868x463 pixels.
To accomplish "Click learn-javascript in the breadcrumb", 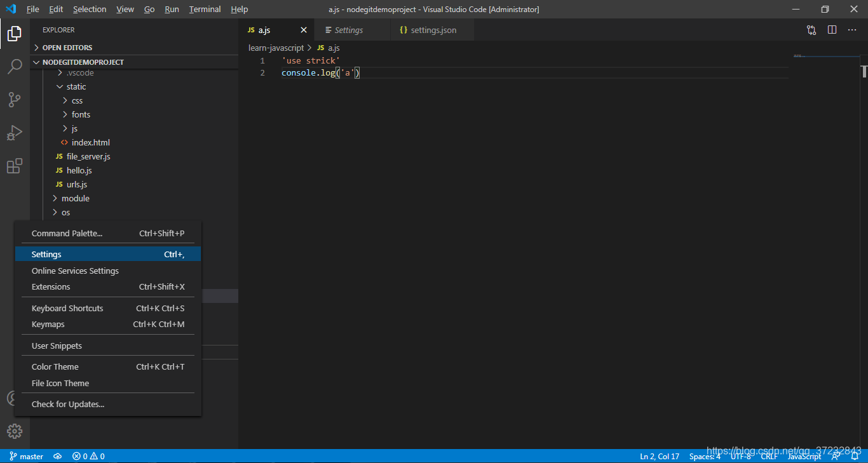I will coord(276,48).
